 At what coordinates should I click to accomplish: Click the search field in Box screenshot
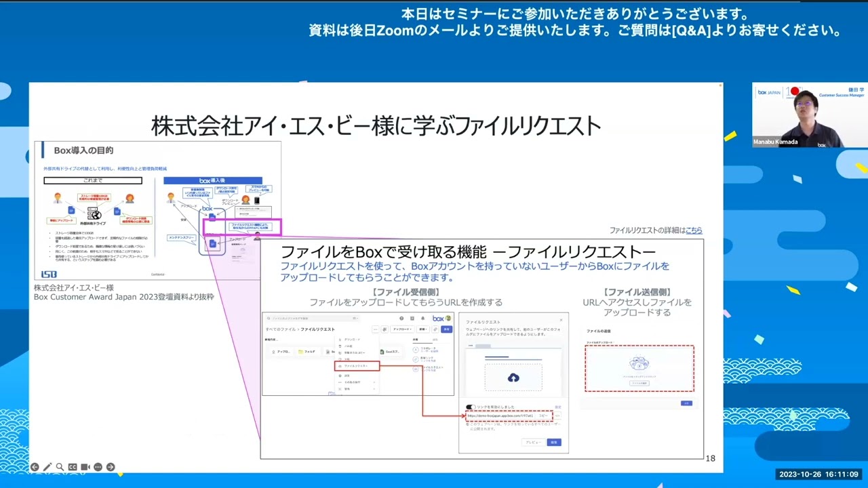(x=312, y=319)
